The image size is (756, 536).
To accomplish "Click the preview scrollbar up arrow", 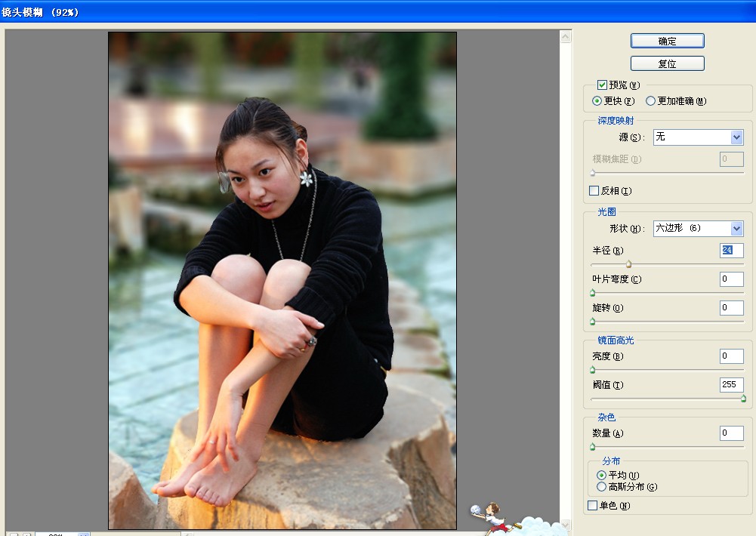I will pos(566,37).
